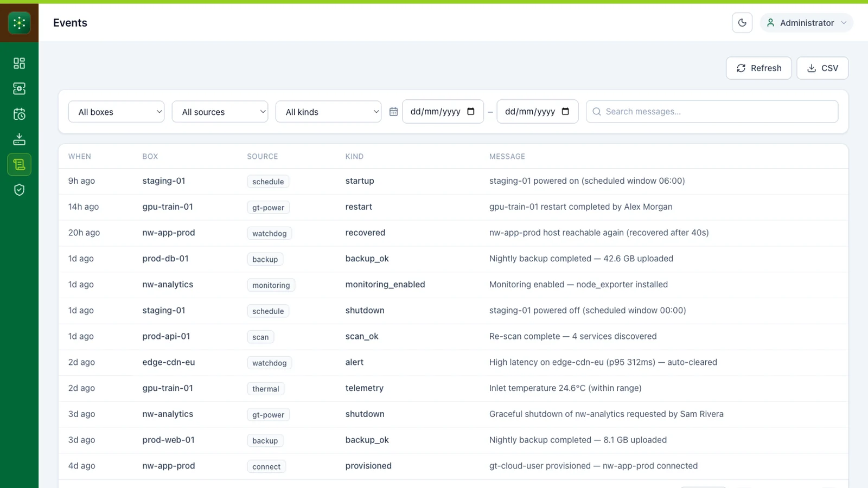Click the MESSAGE column header
The image size is (868, 488).
click(x=507, y=156)
